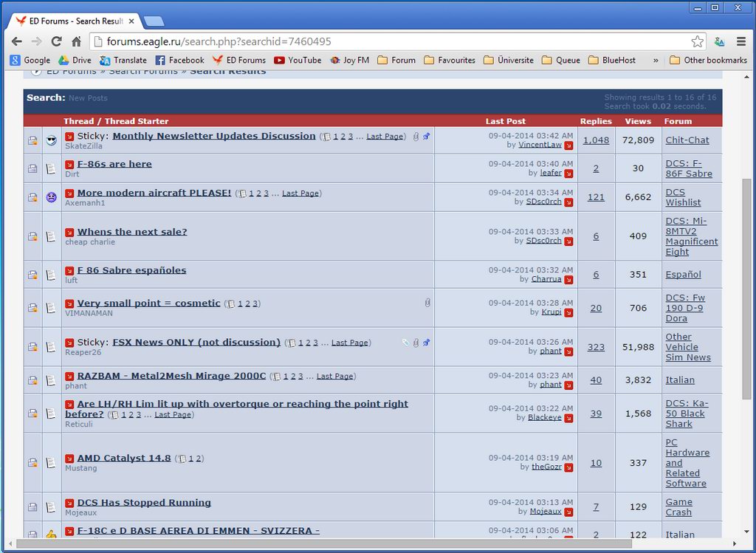
Task: Show hidden bookmarks with the double chevron
Action: (656, 61)
